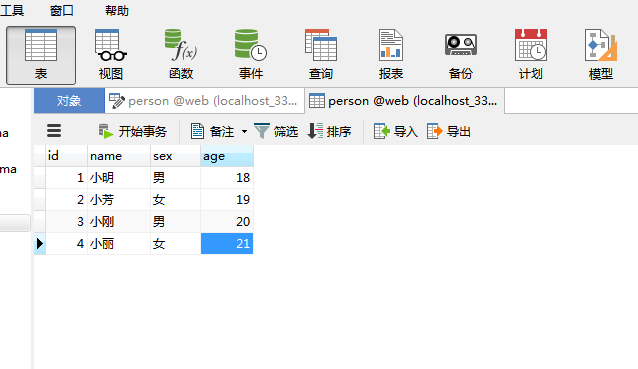The height and width of the screenshot is (369, 638).
Task: Click the 备注 (Memo) button
Action: click(x=212, y=131)
